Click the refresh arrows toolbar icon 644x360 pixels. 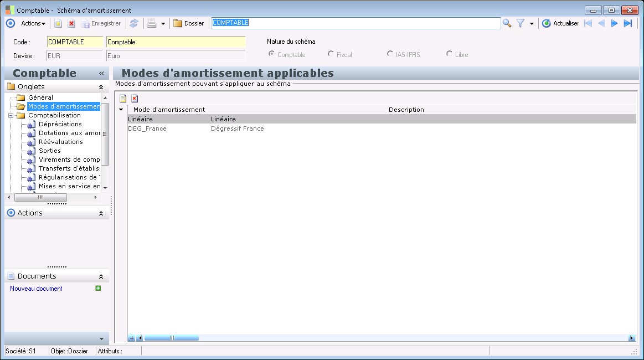point(134,23)
